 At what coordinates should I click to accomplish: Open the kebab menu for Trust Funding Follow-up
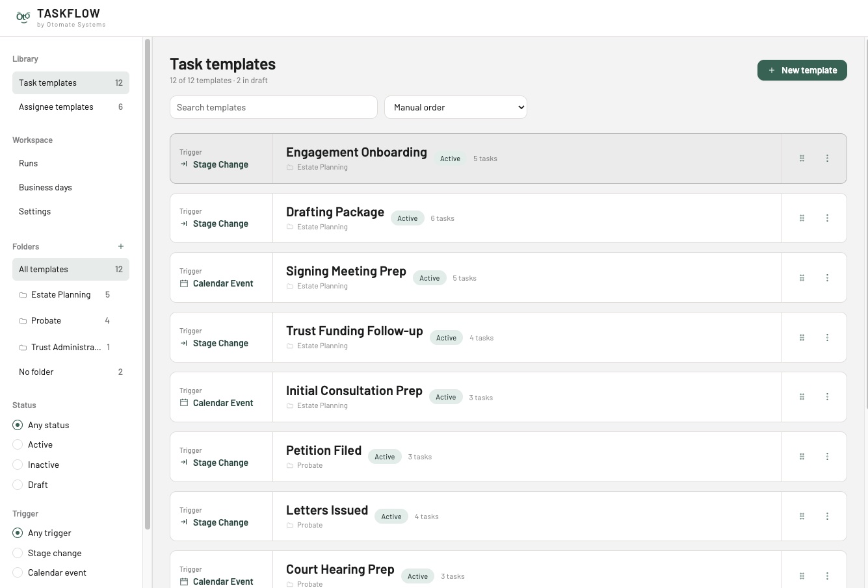click(827, 338)
